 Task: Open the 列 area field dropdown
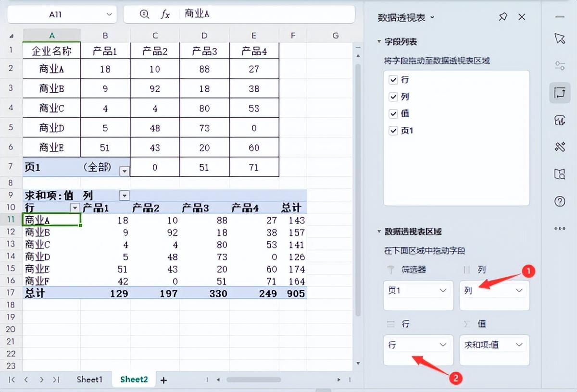(x=519, y=291)
